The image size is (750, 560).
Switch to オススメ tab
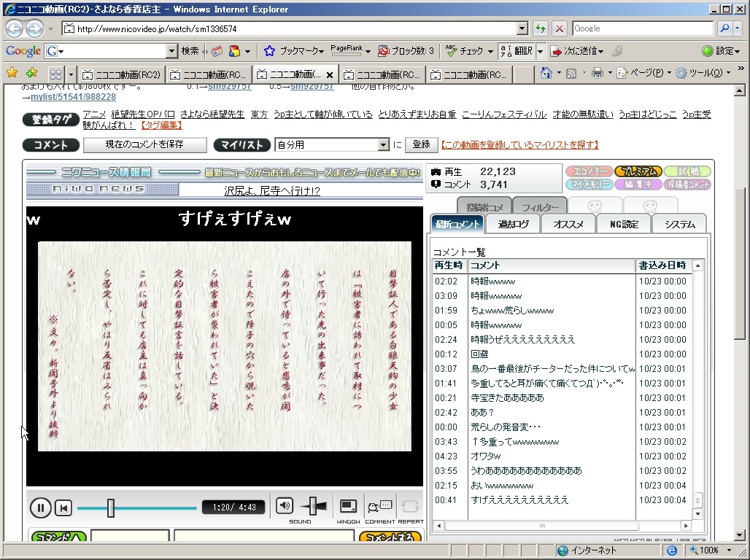[x=568, y=225]
